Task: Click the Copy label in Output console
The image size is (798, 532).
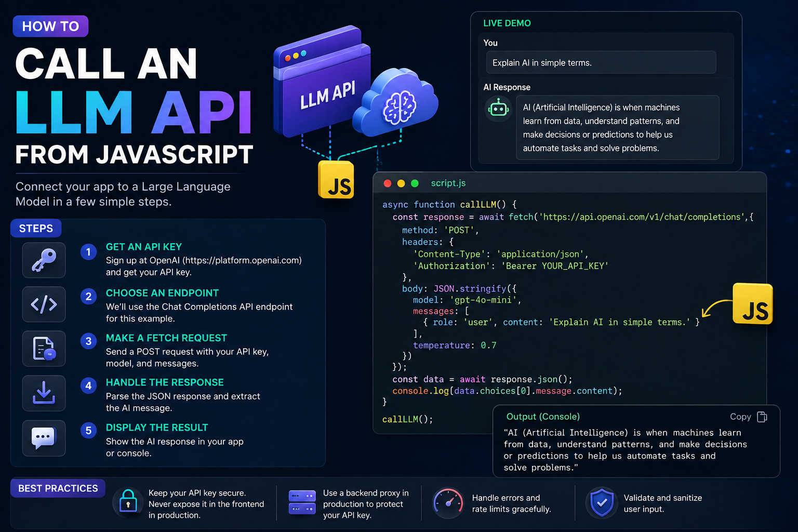Action: (x=740, y=417)
